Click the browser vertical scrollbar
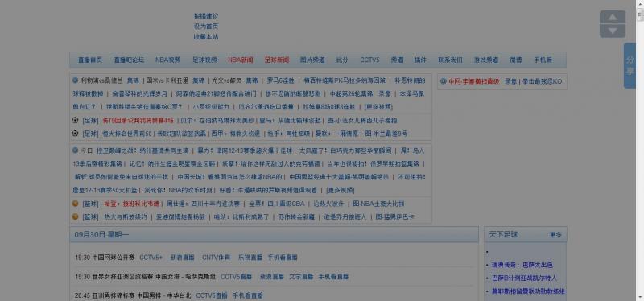 point(640,150)
